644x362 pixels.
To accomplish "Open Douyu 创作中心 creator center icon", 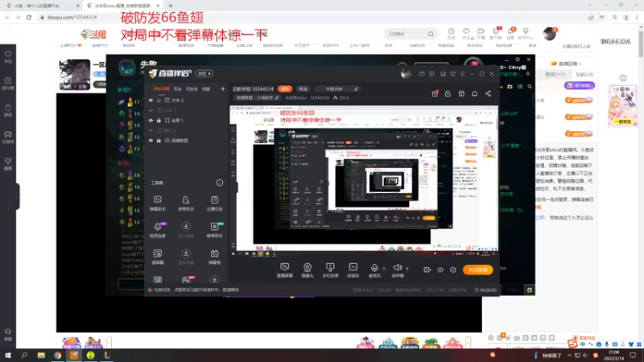I will point(526,34).
